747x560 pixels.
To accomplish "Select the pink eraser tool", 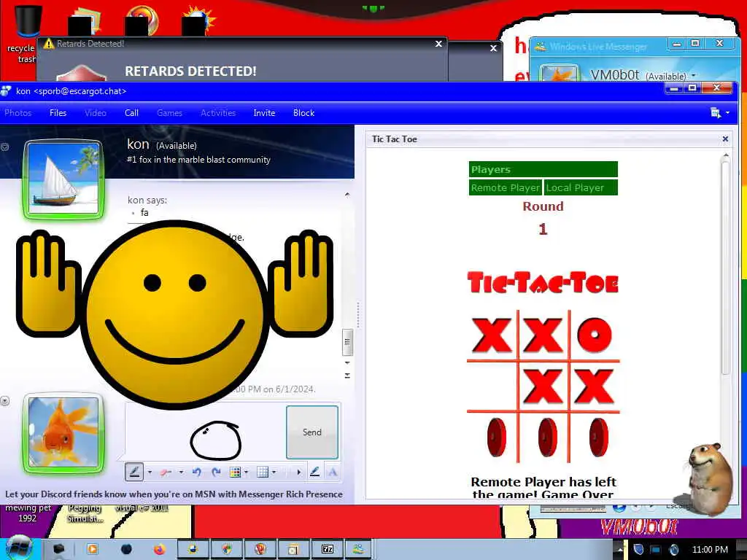I will point(166,472).
